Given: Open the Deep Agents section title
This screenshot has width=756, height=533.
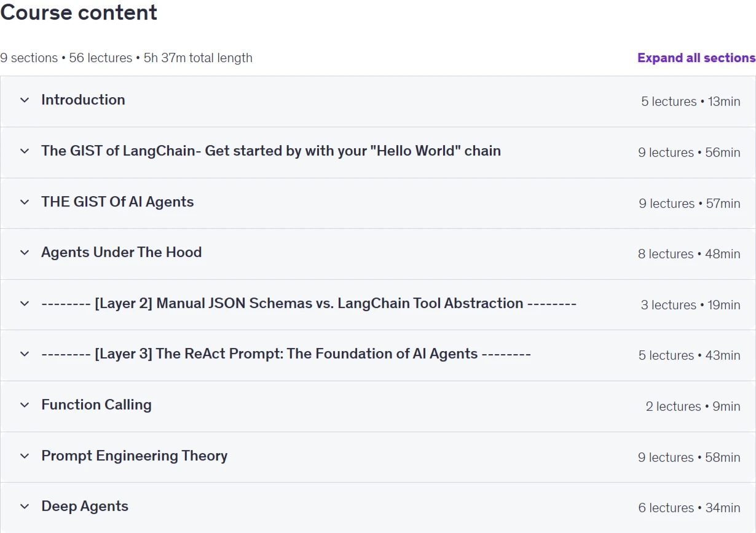Looking at the screenshot, I should pos(85,506).
